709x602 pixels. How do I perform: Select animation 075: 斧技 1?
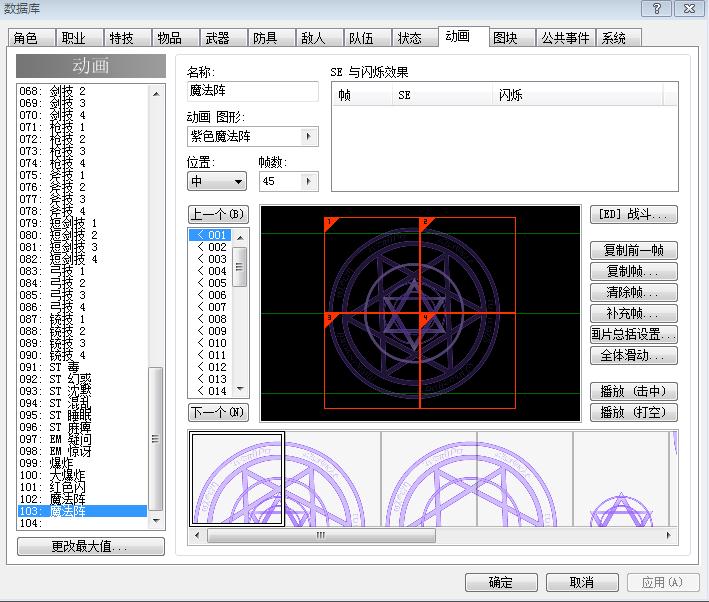pos(82,175)
